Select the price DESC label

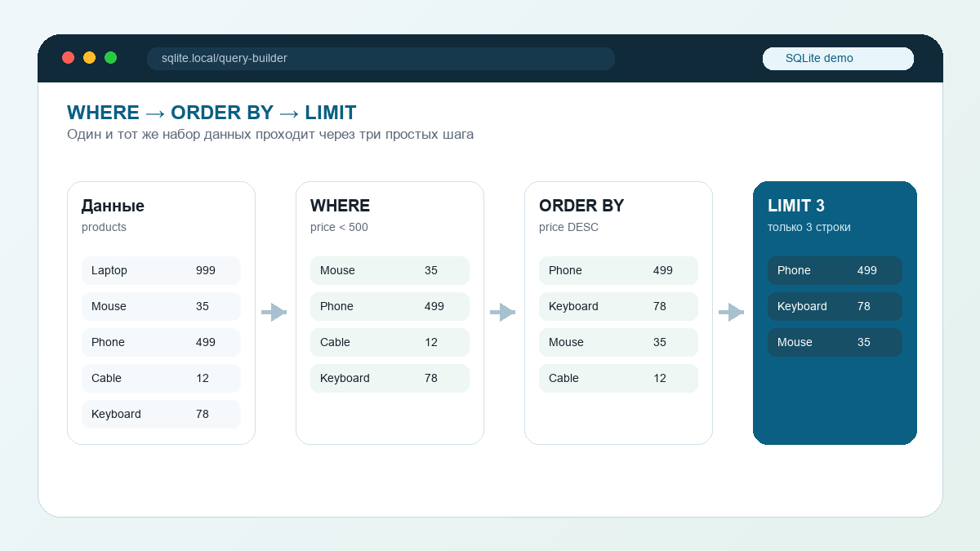click(x=568, y=227)
